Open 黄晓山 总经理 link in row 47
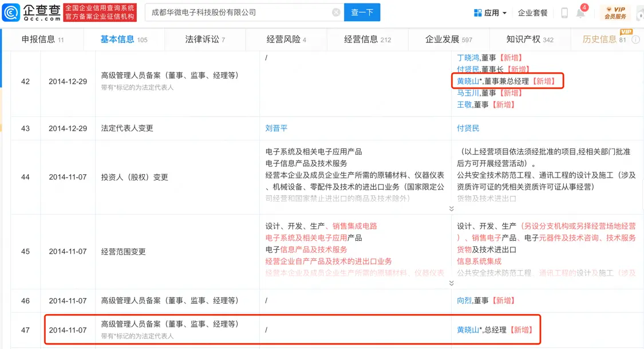 pos(468,330)
